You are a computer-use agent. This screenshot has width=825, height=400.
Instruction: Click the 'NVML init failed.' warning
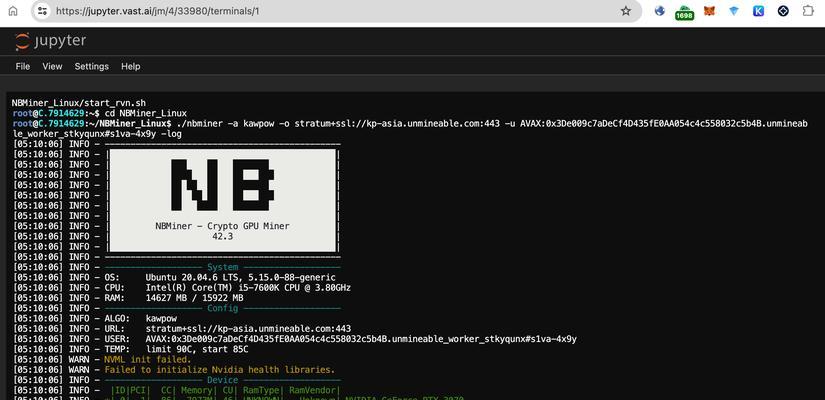[x=148, y=359]
